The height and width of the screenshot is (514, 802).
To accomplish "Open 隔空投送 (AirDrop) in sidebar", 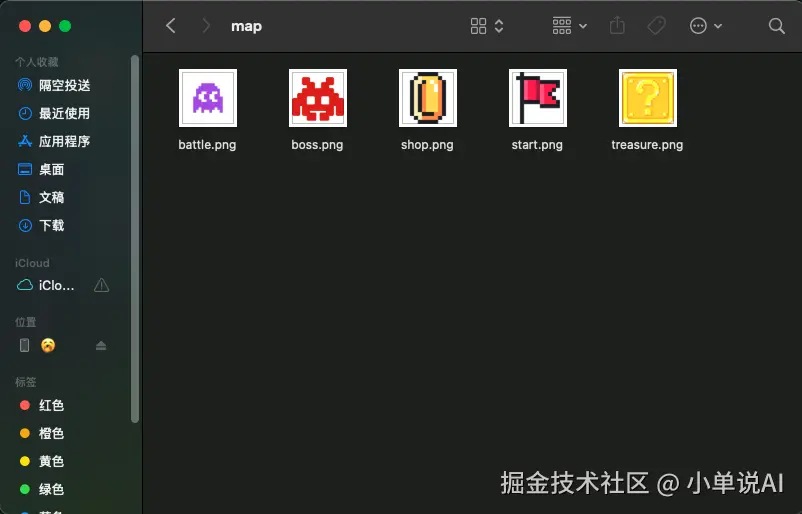I will point(64,85).
